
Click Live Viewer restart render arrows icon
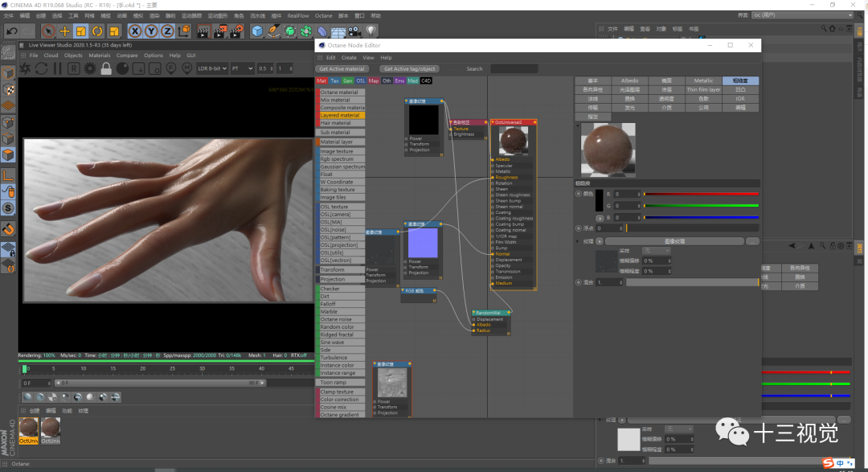point(42,68)
